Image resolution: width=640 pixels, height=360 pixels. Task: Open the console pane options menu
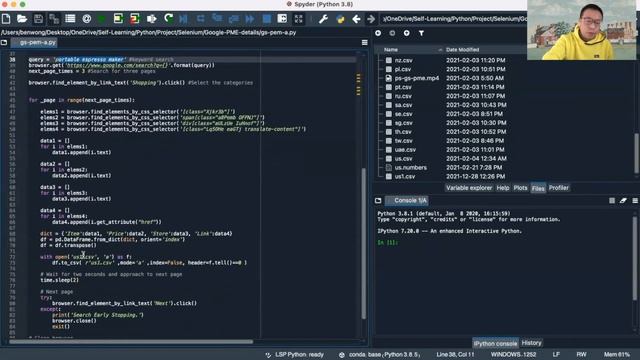(x=635, y=200)
